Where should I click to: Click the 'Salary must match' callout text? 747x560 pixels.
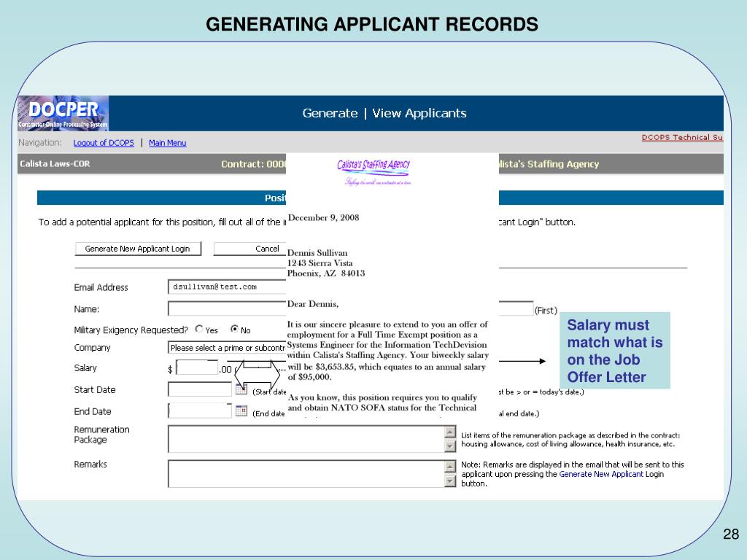point(614,351)
